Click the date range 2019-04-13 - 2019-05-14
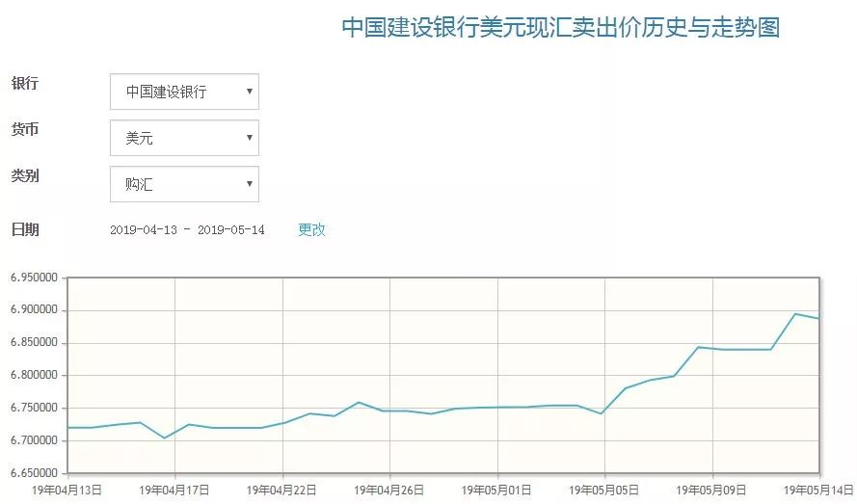The image size is (857, 504). click(x=187, y=229)
